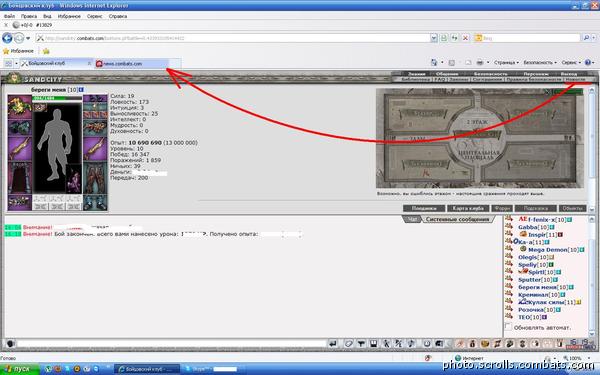The image size is (600, 375).
Task: Click the printer icon in command bar
Action: [x=479, y=62]
